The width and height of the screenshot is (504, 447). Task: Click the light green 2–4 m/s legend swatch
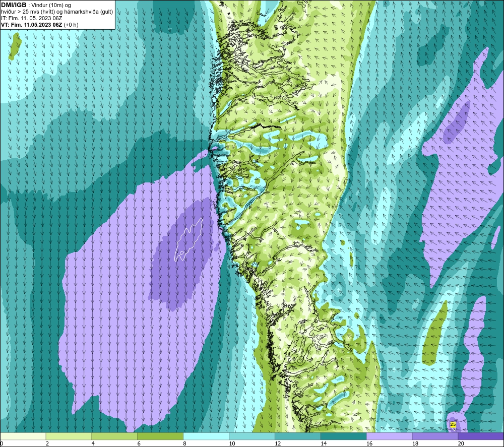pos(69,436)
